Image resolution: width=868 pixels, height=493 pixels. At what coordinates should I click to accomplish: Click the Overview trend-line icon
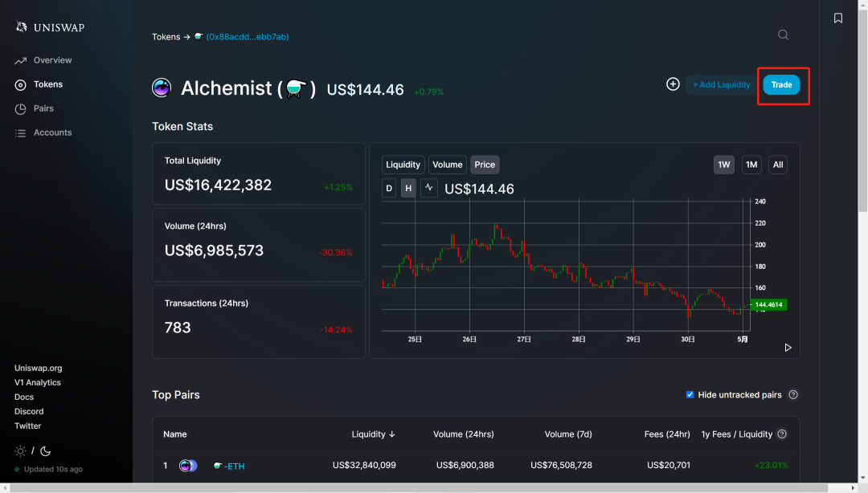click(20, 60)
